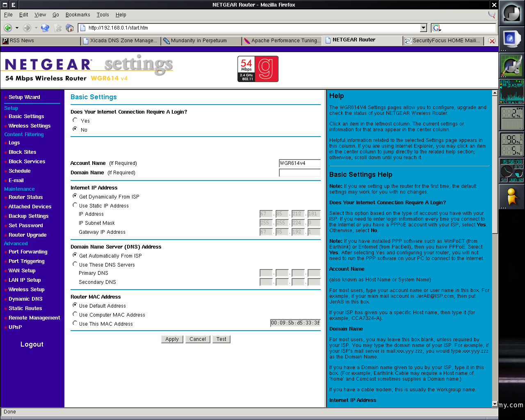Select Get Automatically From ISP for DNS

tap(75, 255)
